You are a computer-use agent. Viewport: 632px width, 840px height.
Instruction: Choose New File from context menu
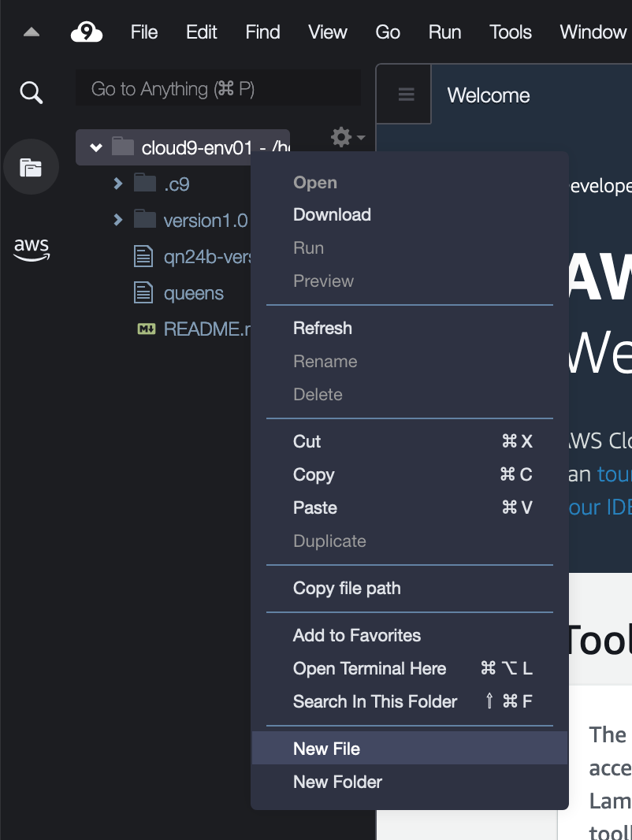(409, 749)
